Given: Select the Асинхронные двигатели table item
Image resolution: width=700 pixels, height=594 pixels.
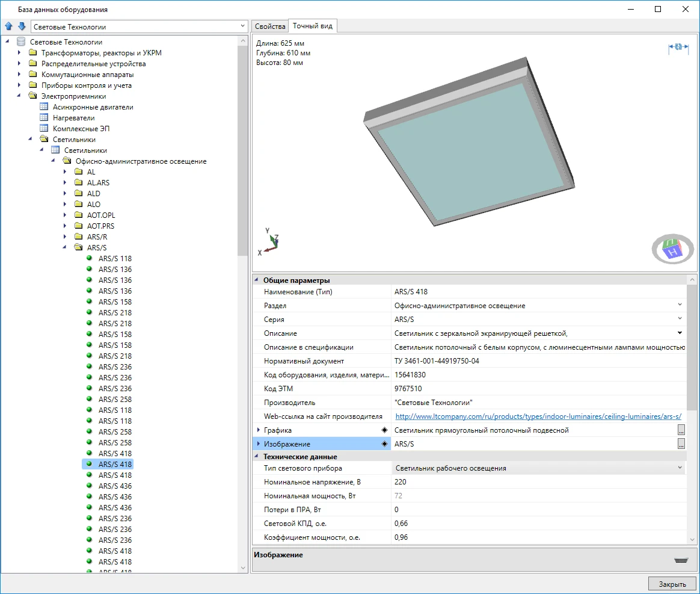Looking at the screenshot, I should 93,107.
